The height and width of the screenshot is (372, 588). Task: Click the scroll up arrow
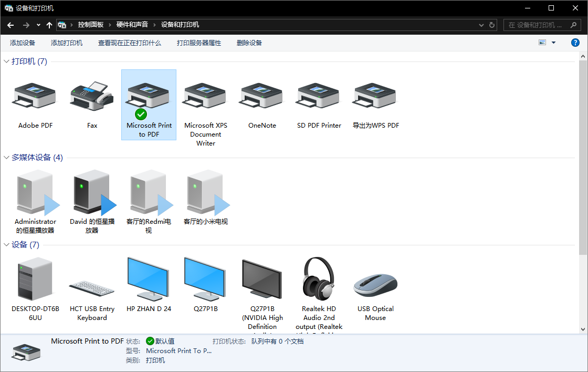[x=583, y=56]
